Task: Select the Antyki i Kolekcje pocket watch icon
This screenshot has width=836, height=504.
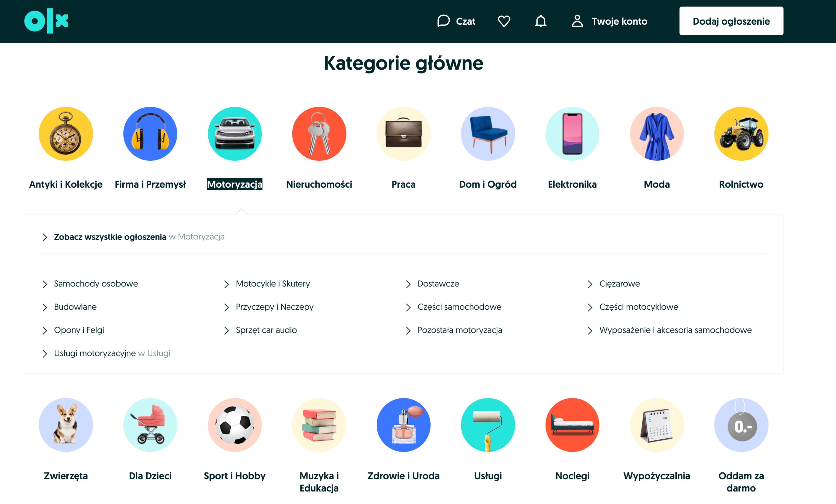Action: pos(66,134)
